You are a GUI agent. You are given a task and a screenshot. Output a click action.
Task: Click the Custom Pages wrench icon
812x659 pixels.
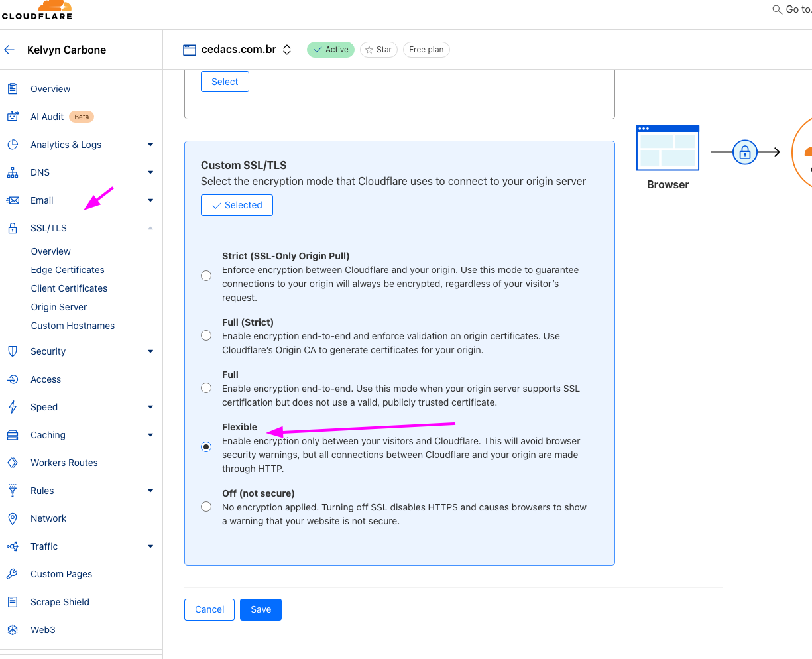(x=13, y=574)
